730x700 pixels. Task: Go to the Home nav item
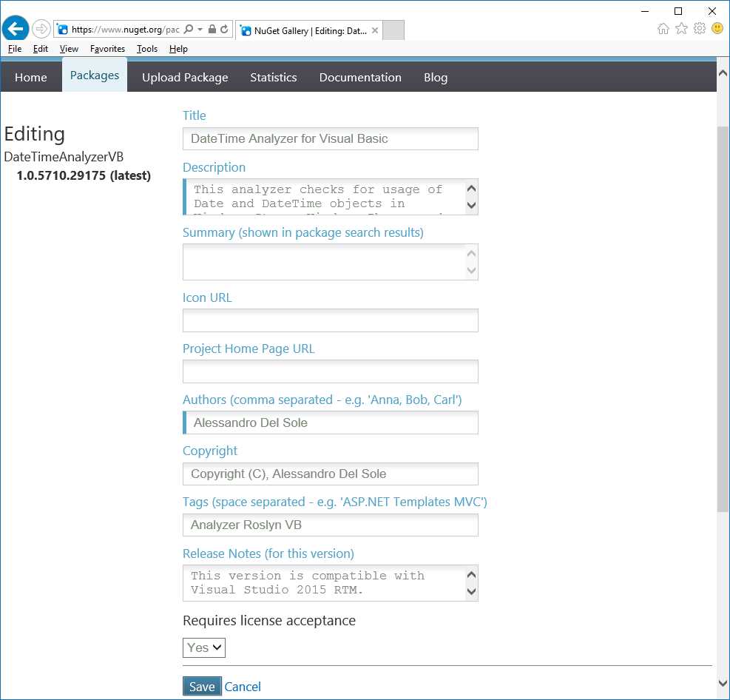pos(31,77)
